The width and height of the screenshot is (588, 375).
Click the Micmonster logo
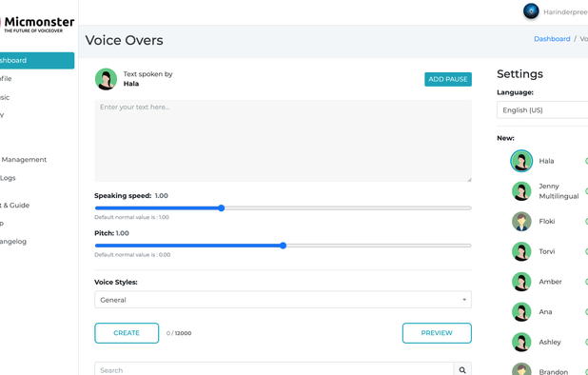tap(37, 25)
